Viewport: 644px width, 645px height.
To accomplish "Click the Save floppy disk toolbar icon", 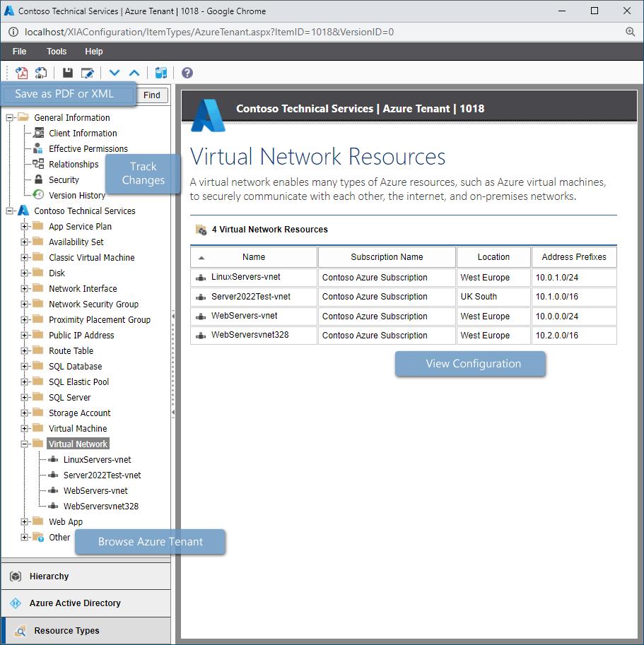I will click(x=67, y=73).
